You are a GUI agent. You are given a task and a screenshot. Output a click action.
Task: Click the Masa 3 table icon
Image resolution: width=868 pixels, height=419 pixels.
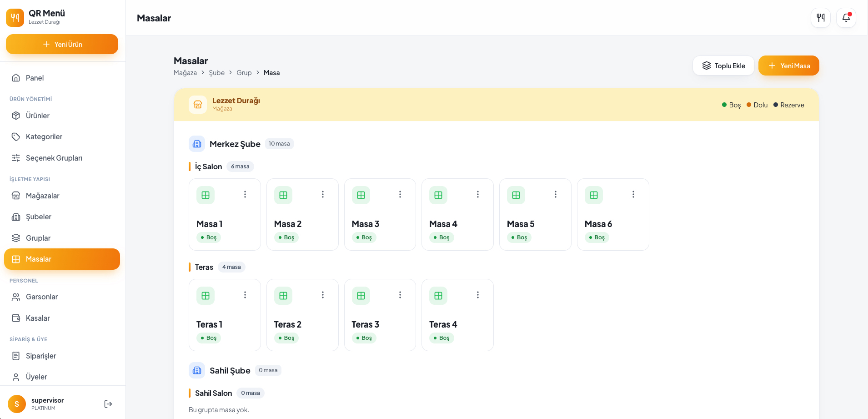click(361, 195)
